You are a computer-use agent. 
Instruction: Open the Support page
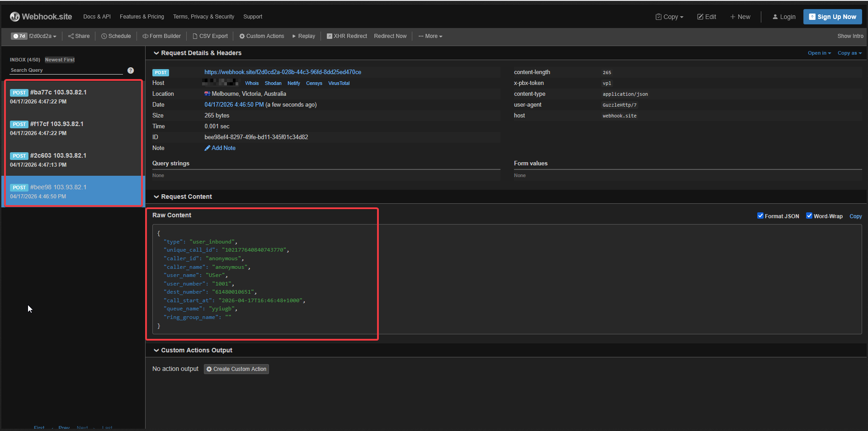[x=253, y=17]
